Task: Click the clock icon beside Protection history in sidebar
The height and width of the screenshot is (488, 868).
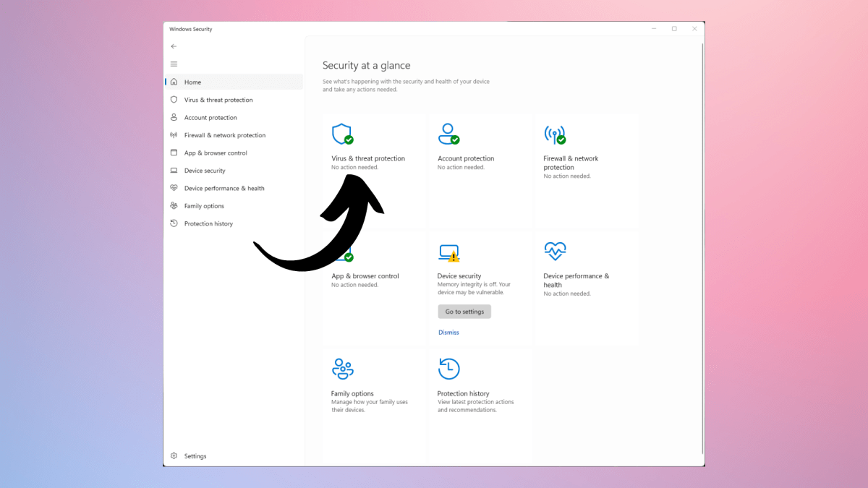Action: (174, 223)
